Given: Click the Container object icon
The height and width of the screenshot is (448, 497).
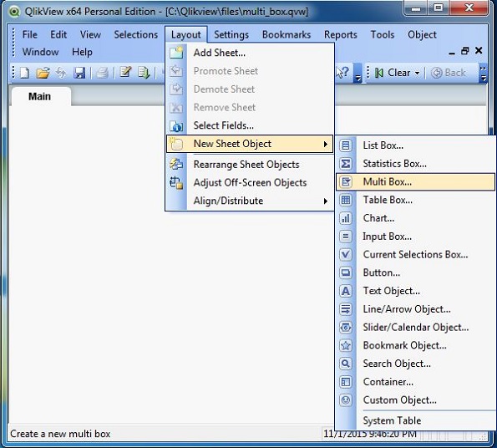Looking at the screenshot, I should [x=346, y=382].
